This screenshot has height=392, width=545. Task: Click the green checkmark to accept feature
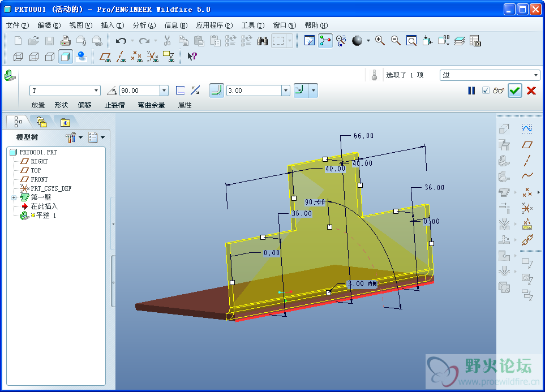coord(514,91)
